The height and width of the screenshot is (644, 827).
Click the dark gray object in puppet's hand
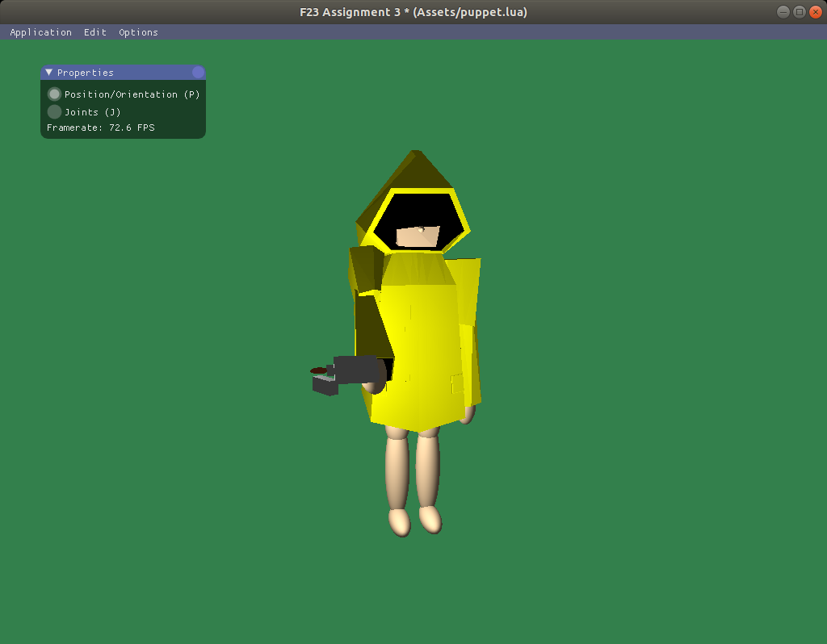(x=348, y=374)
